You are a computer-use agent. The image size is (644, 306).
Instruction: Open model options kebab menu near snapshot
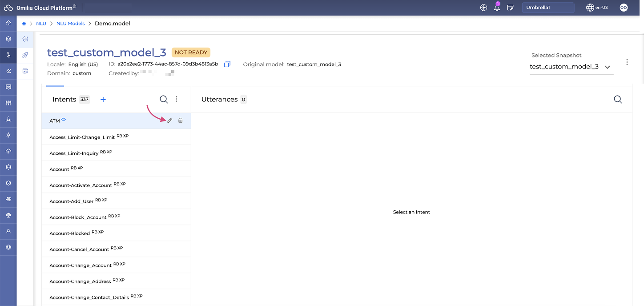627,62
